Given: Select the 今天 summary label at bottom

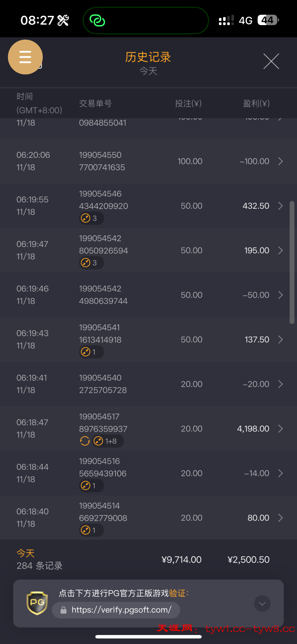Looking at the screenshot, I should [x=26, y=553].
